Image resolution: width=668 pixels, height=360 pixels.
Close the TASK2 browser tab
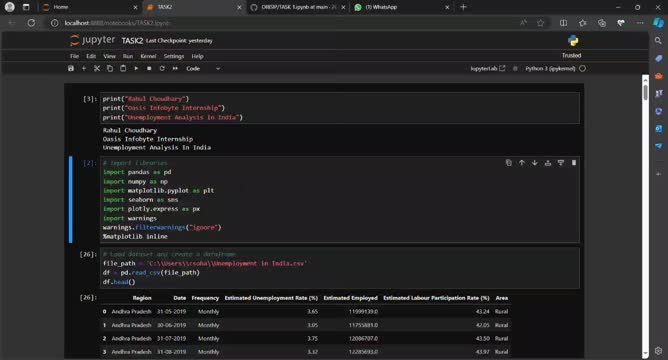pyautogui.click(x=239, y=7)
